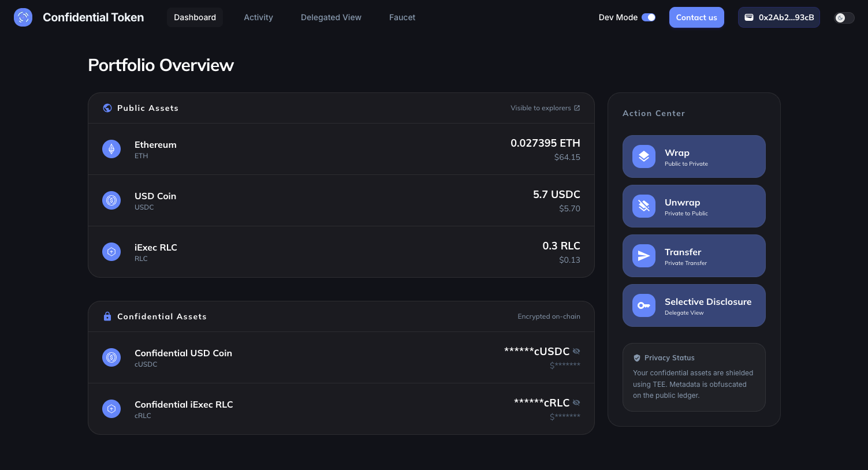This screenshot has height=470, width=868.
Task: Show the hidden cRLC balance
Action: pyautogui.click(x=576, y=402)
